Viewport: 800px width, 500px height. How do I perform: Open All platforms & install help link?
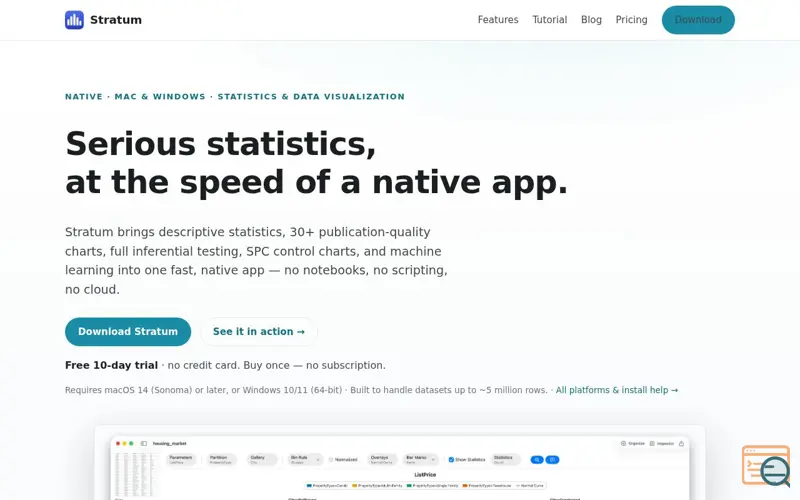pos(617,390)
